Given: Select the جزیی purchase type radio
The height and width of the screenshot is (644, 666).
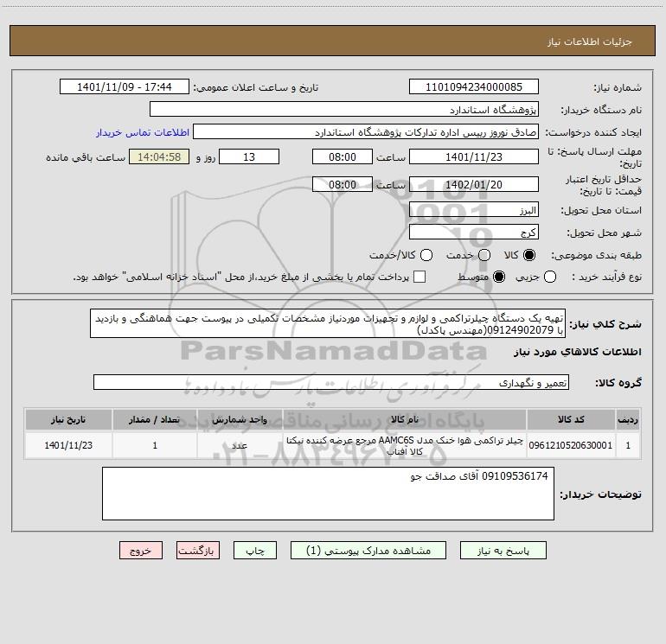Looking at the screenshot, I should tap(550, 277).
